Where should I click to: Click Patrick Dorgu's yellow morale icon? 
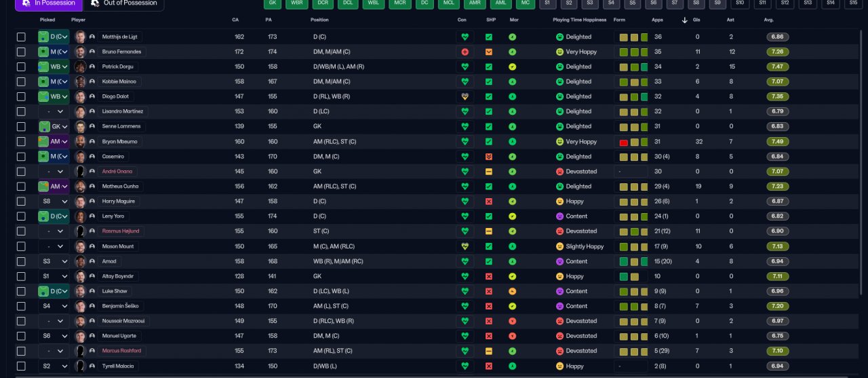pos(513,67)
